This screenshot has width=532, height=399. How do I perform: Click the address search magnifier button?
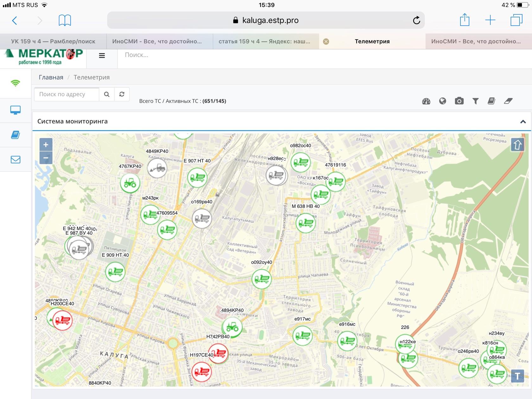107,94
